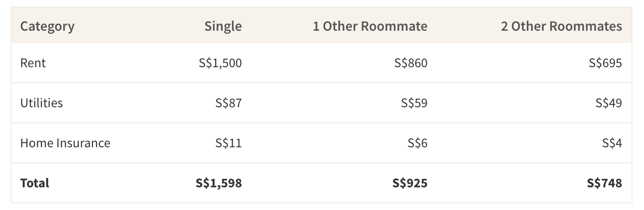Click the Single column header

point(223,26)
